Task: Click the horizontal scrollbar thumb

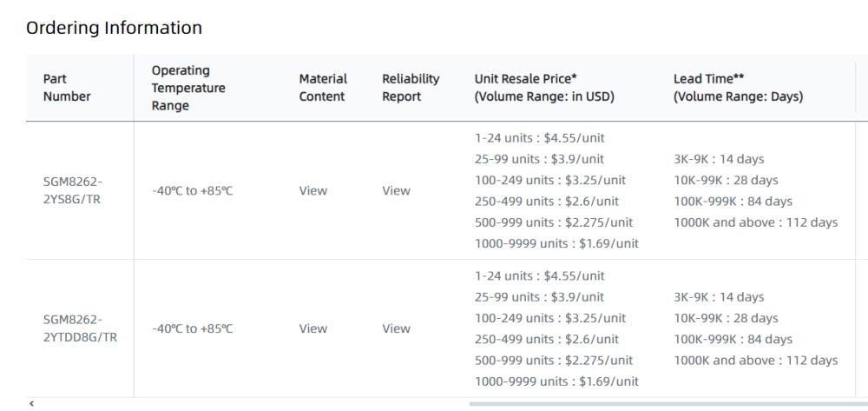Action: coord(668,404)
